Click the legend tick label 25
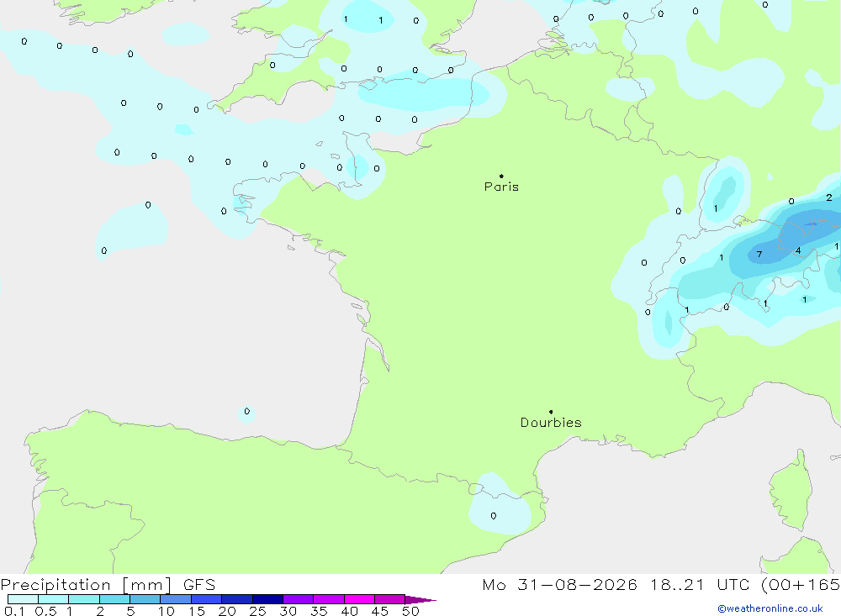Viewport: 841px width, 616px height. click(257, 611)
